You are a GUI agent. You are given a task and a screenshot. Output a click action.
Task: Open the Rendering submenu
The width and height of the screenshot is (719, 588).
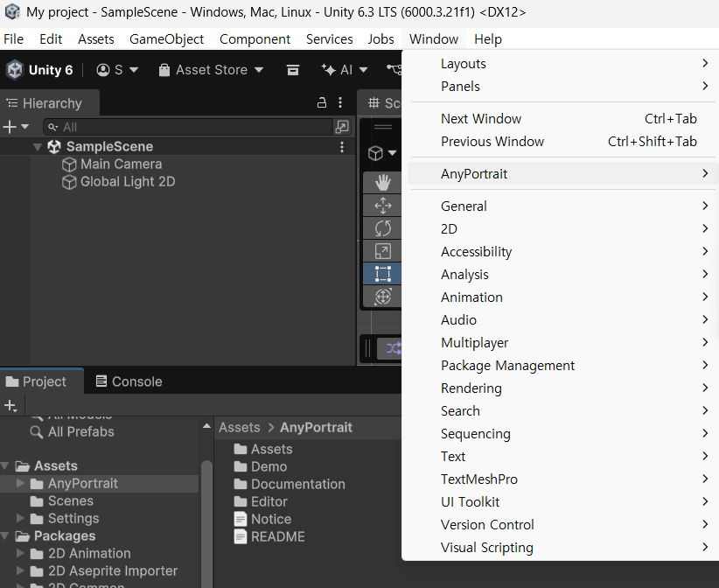click(x=562, y=388)
